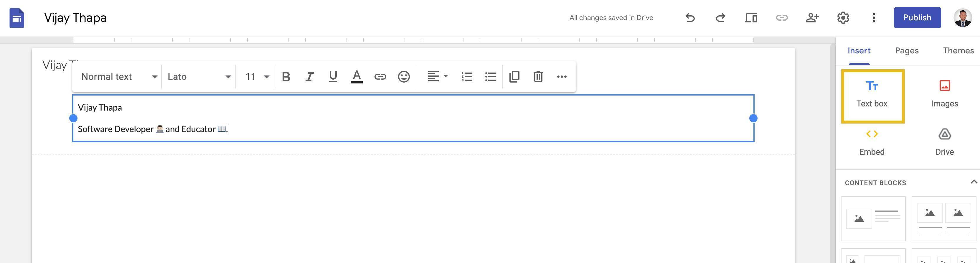
Task: Copy published site link icon
Action: (781, 17)
